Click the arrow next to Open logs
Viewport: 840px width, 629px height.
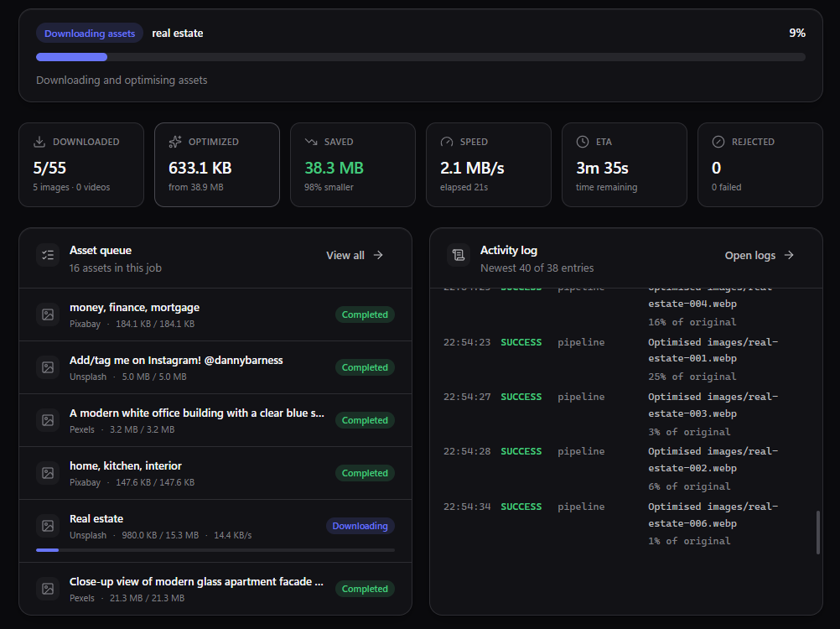click(x=789, y=255)
